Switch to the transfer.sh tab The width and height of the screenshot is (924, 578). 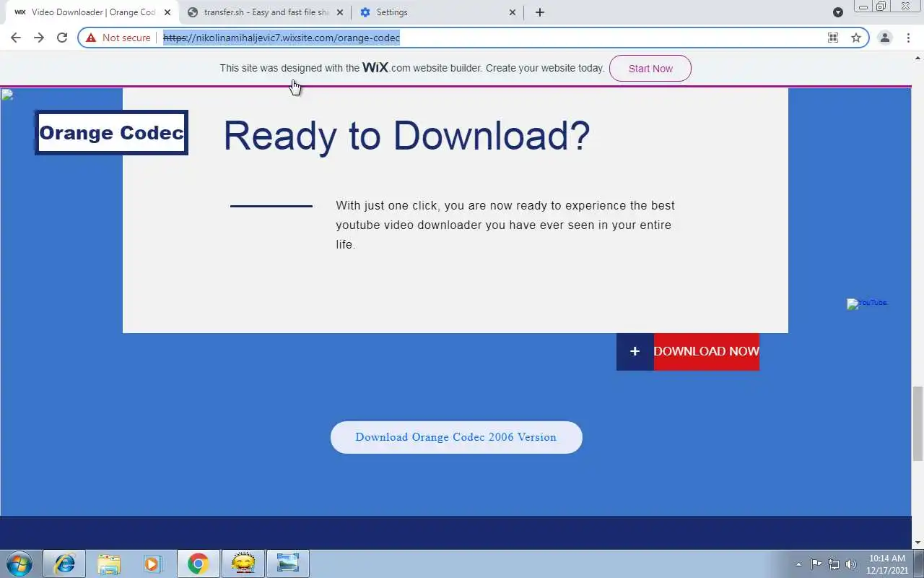265,12
